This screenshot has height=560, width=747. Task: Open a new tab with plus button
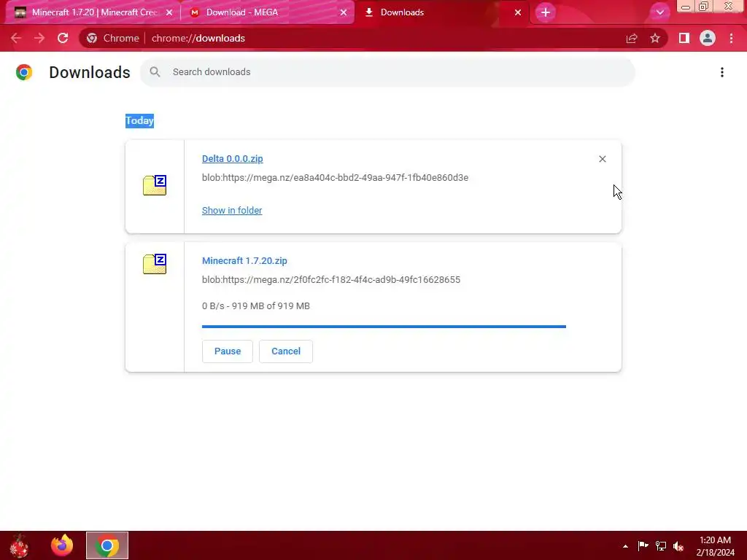[546, 12]
